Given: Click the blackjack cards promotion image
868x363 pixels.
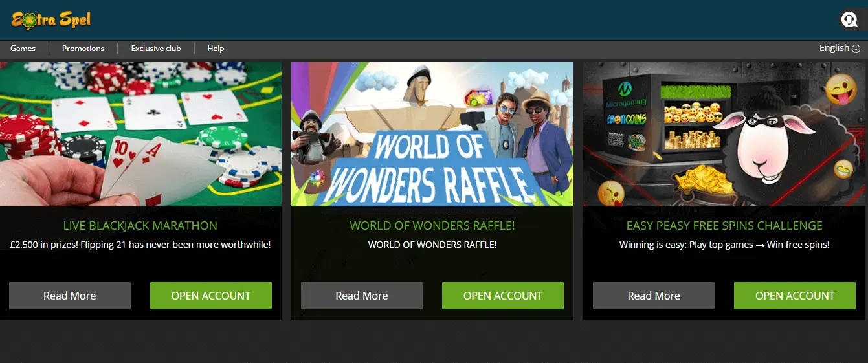Looking at the screenshot, I should (140, 134).
